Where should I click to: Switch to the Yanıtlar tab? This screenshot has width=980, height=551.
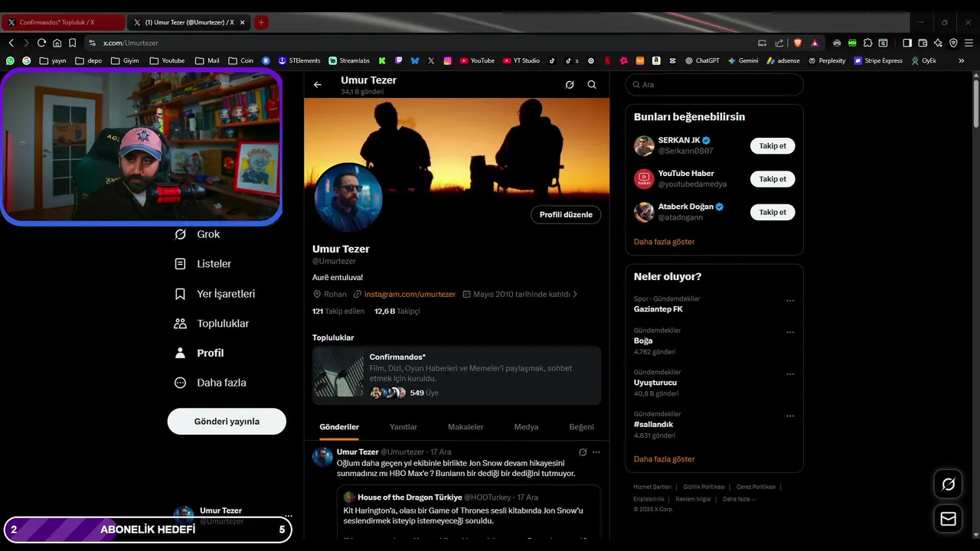click(403, 427)
